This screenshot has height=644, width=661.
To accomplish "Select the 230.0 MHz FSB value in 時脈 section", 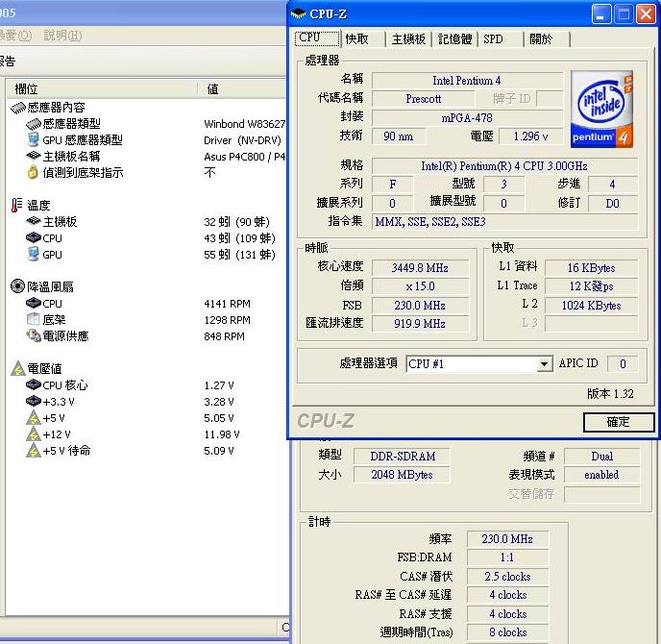I will click(x=420, y=305).
